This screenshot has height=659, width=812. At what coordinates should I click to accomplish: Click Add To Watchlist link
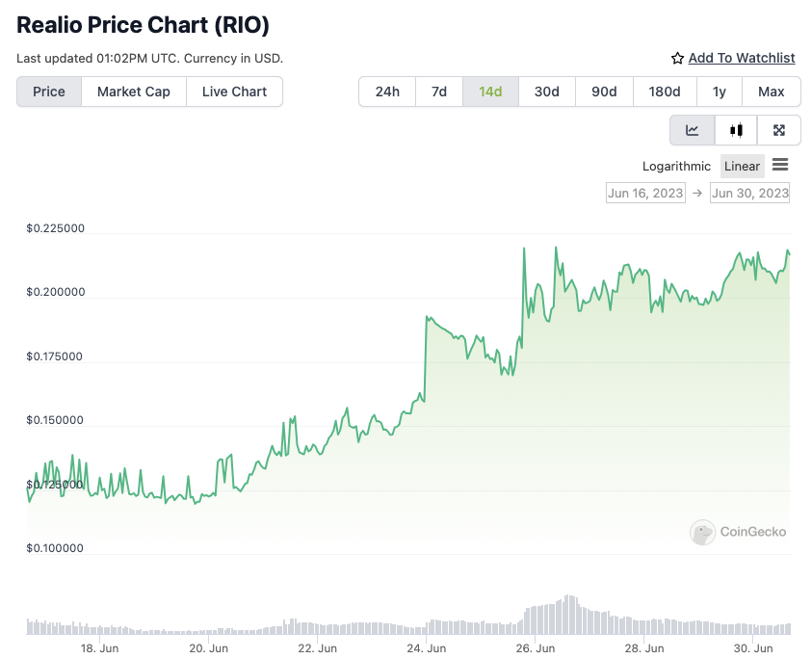741,58
